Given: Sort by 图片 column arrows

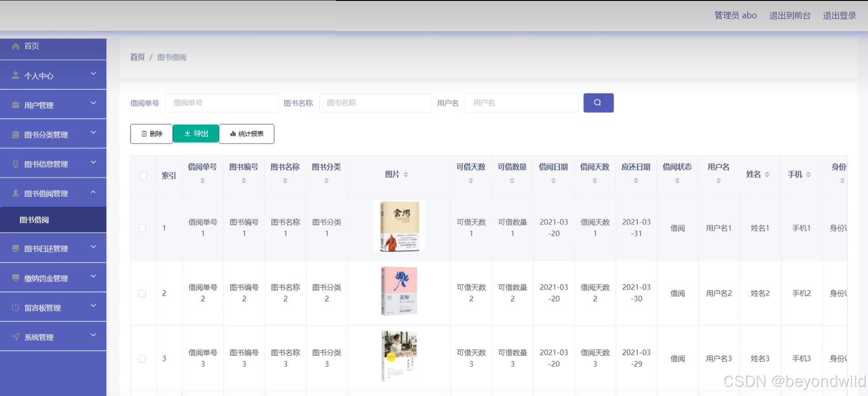Looking at the screenshot, I should click(406, 175).
